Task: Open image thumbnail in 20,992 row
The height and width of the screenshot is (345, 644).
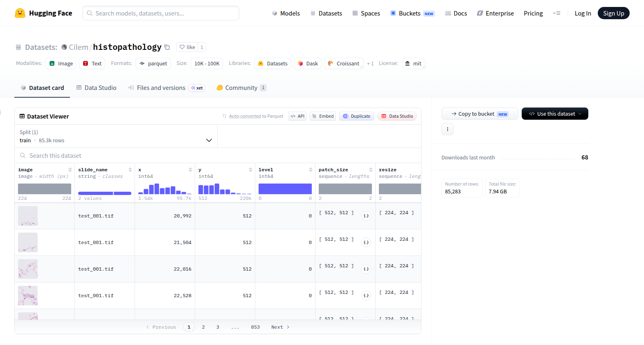Action: [28, 216]
